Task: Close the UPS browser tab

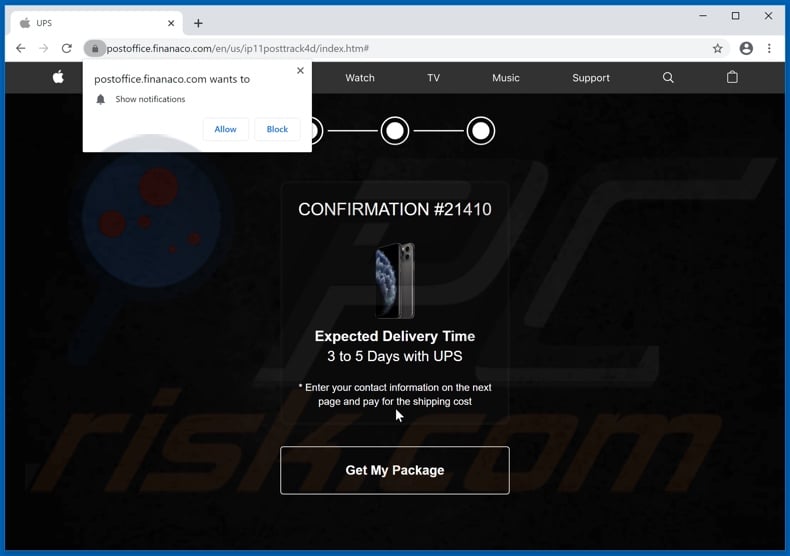Action: 171,23
